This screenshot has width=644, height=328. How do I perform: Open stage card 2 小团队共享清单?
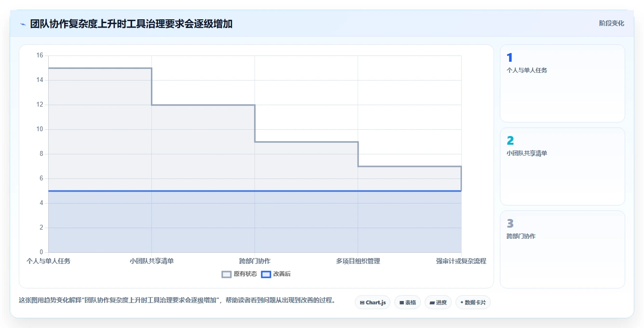tap(563, 166)
